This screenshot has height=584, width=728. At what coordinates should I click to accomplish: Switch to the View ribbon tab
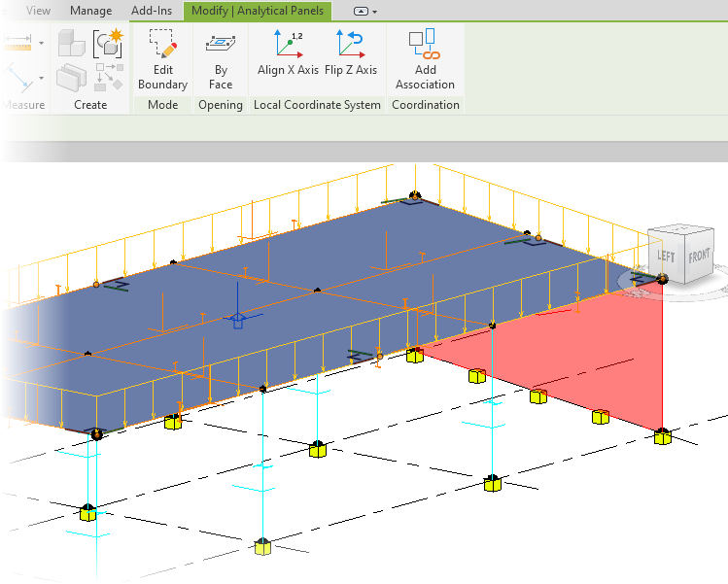pyautogui.click(x=38, y=11)
